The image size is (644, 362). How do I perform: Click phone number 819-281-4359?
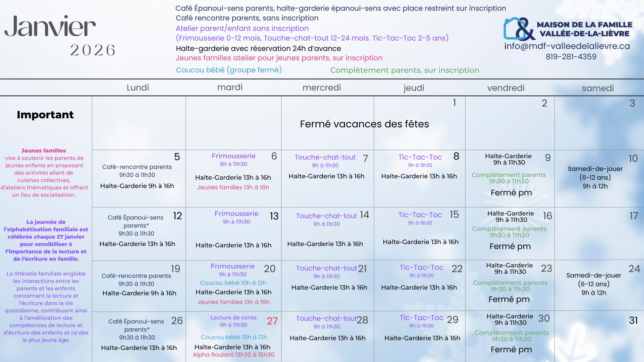pos(571,57)
